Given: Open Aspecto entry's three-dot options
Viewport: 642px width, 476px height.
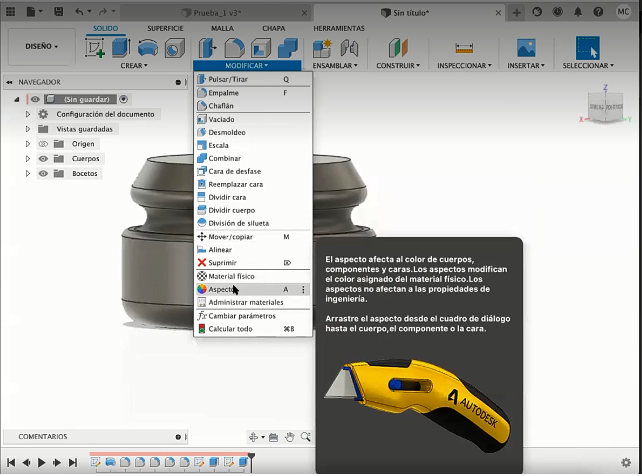Looking at the screenshot, I should pyautogui.click(x=303, y=289).
